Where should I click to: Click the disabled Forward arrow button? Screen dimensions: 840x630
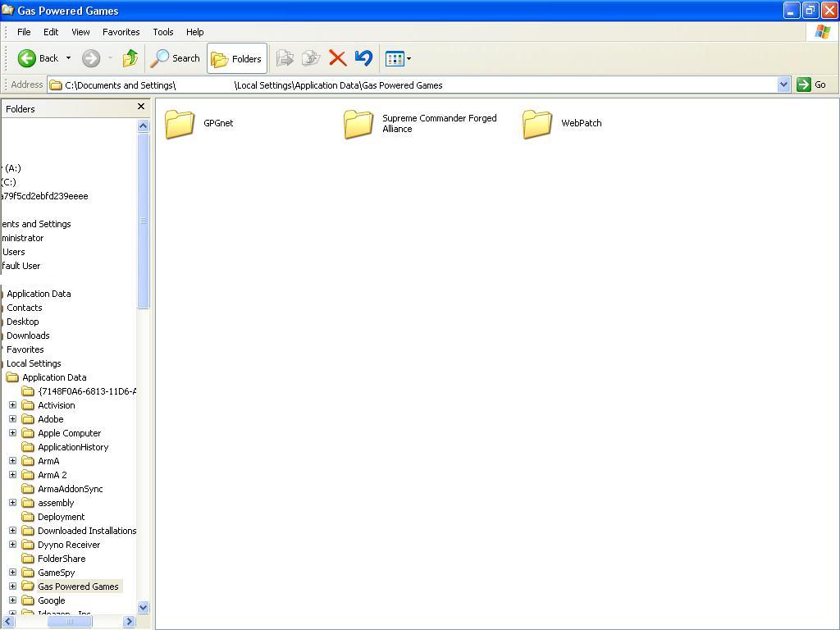click(91, 58)
